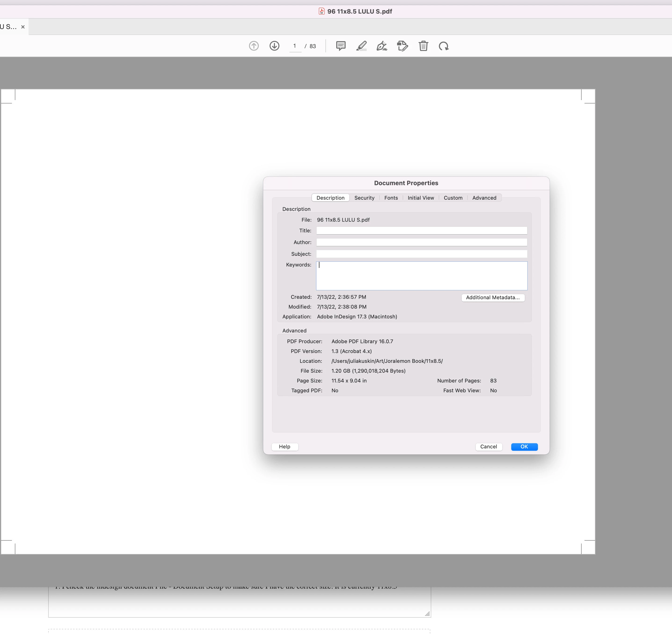Image resolution: width=672 pixels, height=634 pixels.
Task: Add a comment with the sticky note tool
Action: point(341,46)
